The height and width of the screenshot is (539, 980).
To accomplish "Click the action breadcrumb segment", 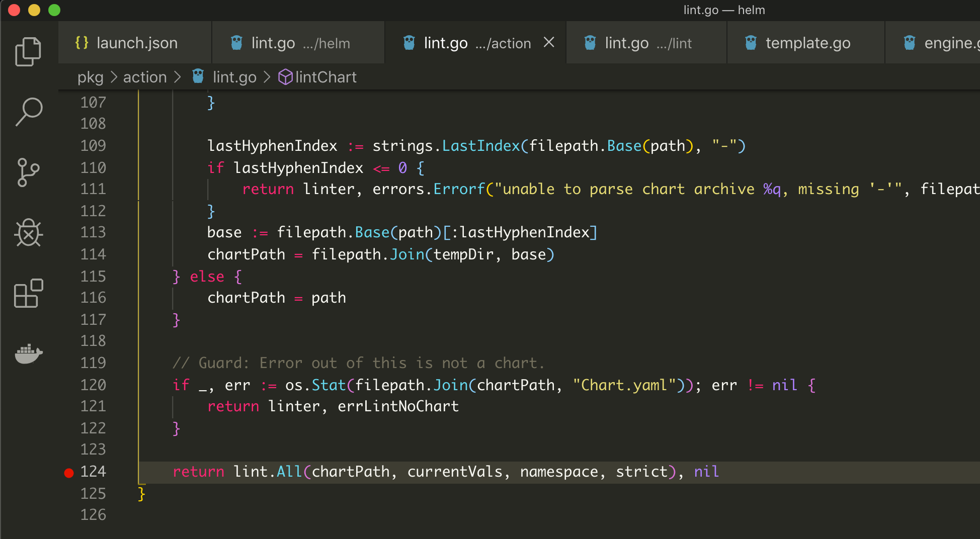I will (x=145, y=77).
